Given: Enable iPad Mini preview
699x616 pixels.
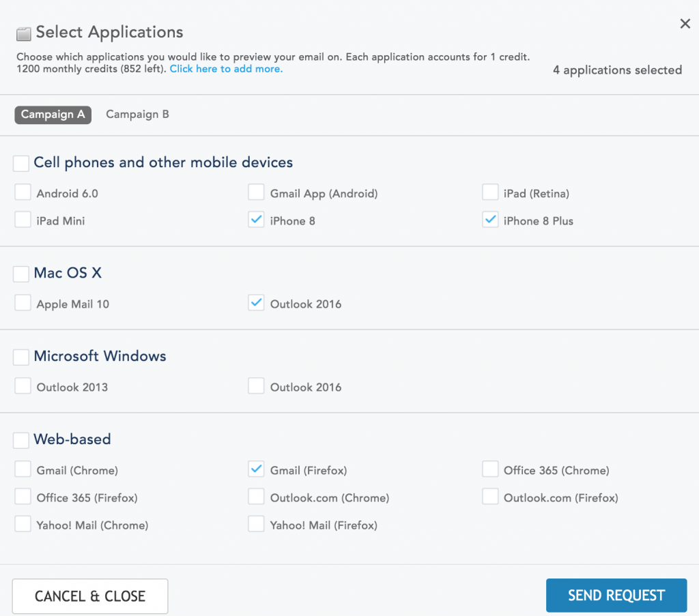Looking at the screenshot, I should (23, 219).
